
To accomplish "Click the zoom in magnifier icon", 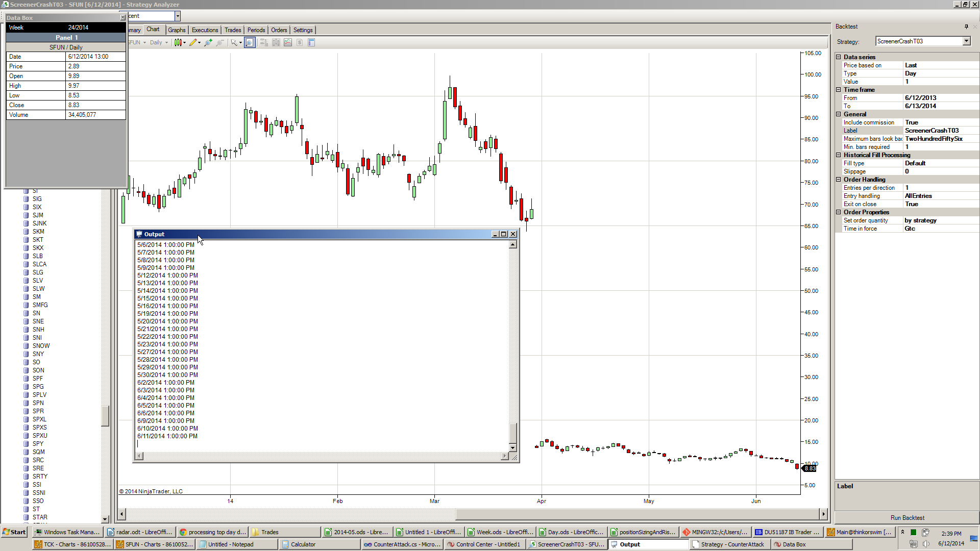I will coord(208,42).
